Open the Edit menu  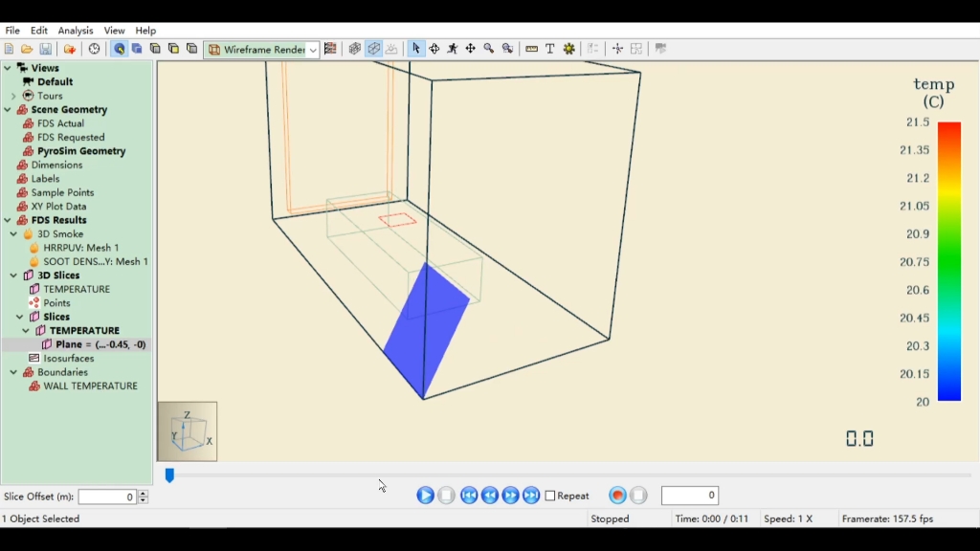[38, 31]
